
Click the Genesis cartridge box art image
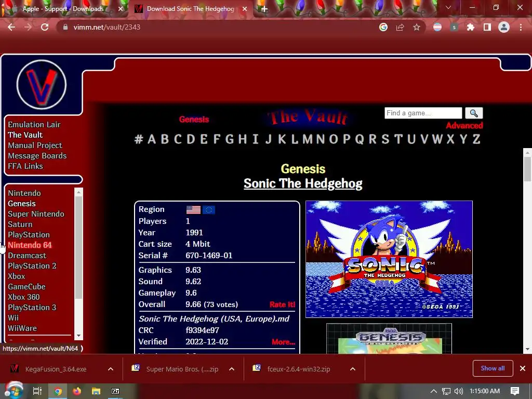coord(389,339)
